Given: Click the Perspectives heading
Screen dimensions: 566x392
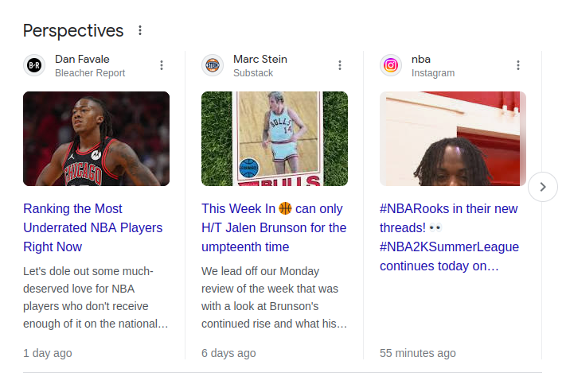Looking at the screenshot, I should click(73, 31).
